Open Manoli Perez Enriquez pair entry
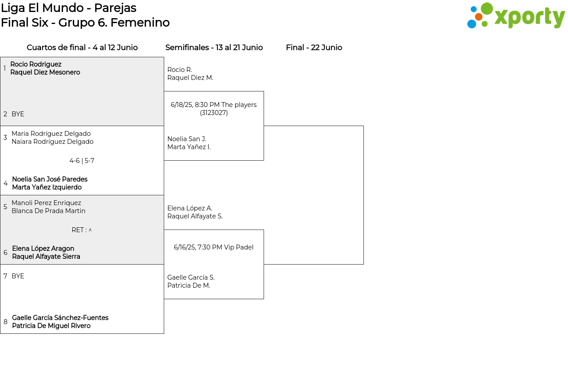The height and width of the screenshot is (392, 568). [x=48, y=207]
